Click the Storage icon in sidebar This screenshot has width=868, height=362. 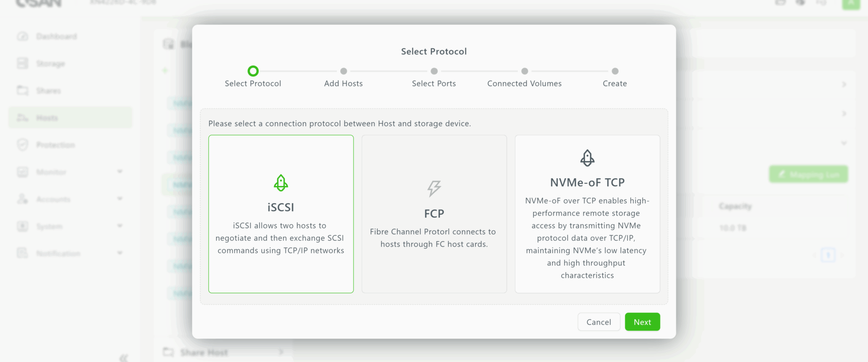(23, 63)
